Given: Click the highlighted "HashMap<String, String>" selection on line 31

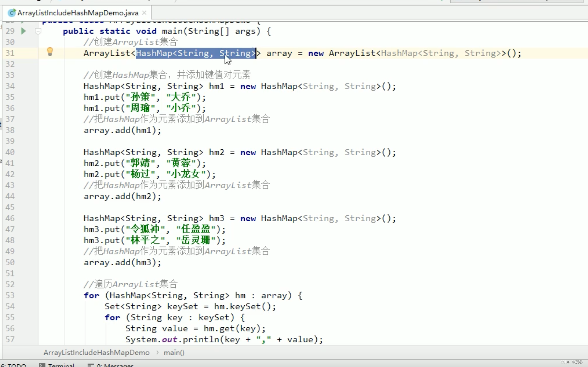Looking at the screenshot, I should coord(196,53).
